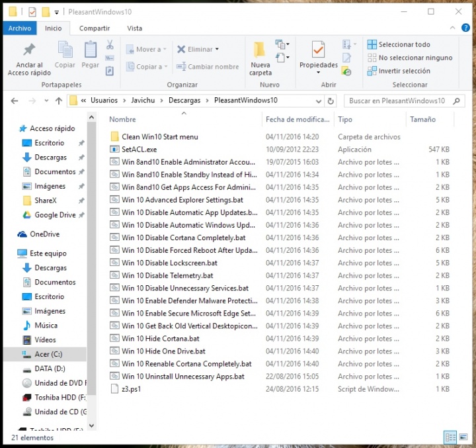
Task: Select Win 10 Disable Telemetry.bat
Action: point(161,275)
